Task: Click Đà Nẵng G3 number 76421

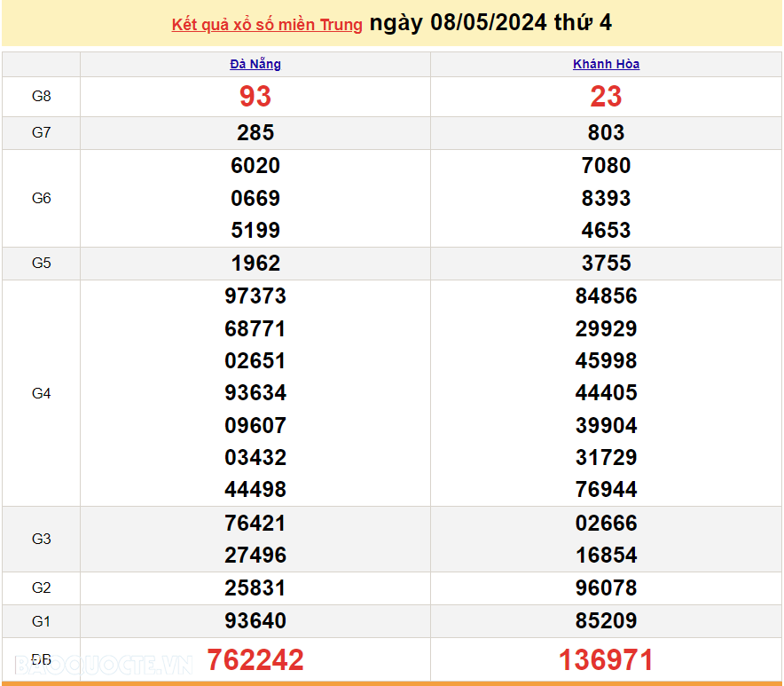Action: tap(255, 524)
